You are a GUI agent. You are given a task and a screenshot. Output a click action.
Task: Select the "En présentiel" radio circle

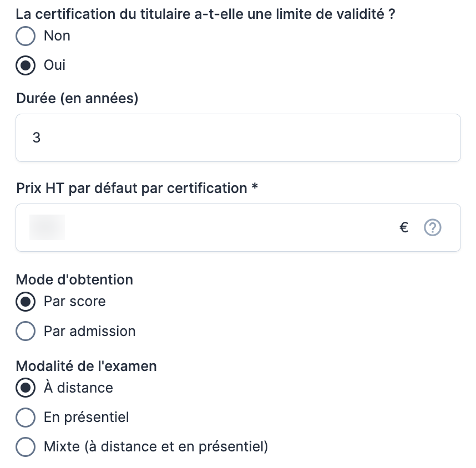click(x=26, y=418)
